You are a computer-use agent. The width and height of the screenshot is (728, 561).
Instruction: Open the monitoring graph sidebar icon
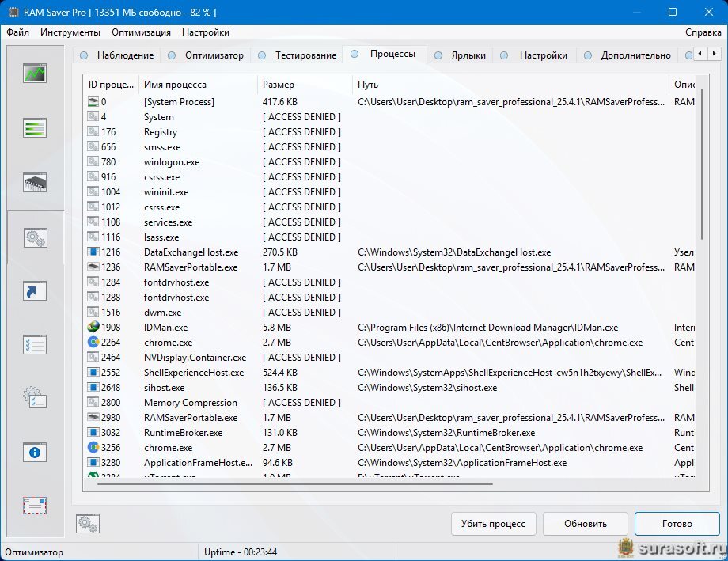point(35,74)
